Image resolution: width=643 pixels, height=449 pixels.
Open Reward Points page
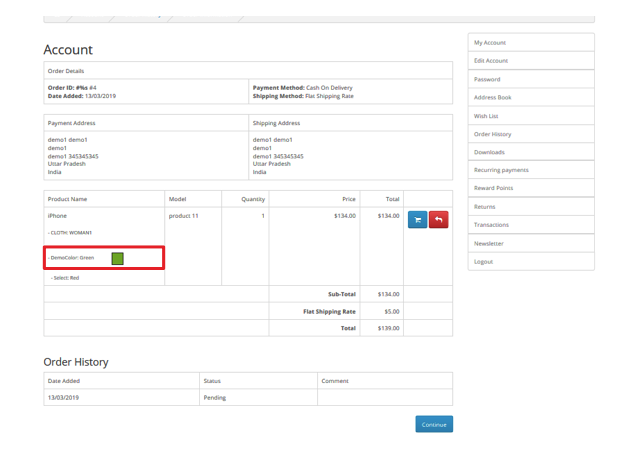[x=493, y=188]
